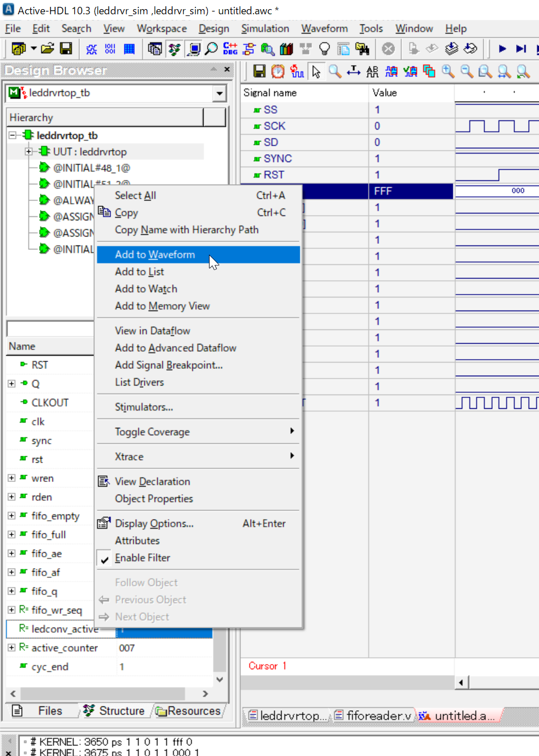This screenshot has height=756, width=539.
Task: Click the workspace icon at toolbar start
Action: [x=19, y=49]
